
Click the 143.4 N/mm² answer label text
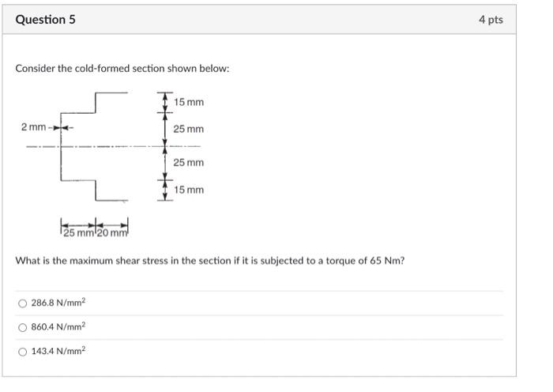click(58, 351)
